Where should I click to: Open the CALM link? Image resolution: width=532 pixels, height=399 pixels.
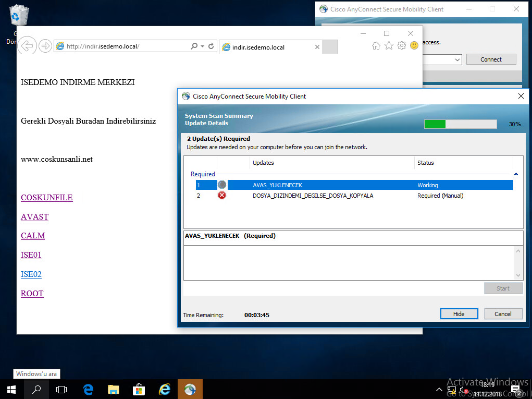pyautogui.click(x=33, y=236)
